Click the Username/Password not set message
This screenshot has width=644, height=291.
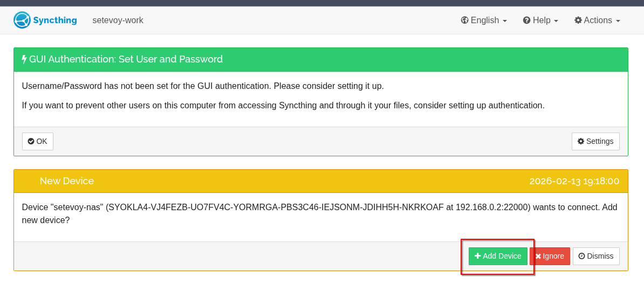pos(203,86)
